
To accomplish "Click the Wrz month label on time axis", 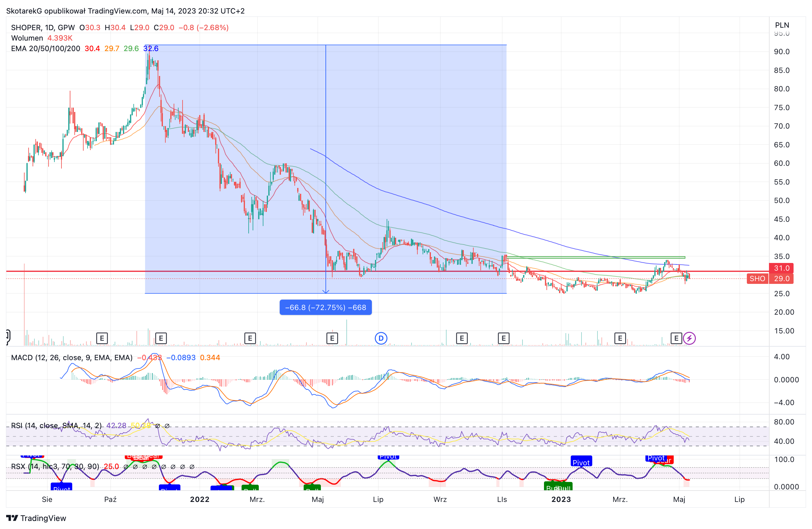I will tap(440, 499).
